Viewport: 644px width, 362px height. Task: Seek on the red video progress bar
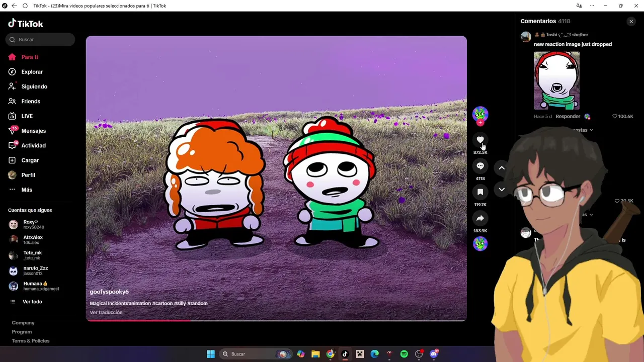pyautogui.click(x=276, y=320)
